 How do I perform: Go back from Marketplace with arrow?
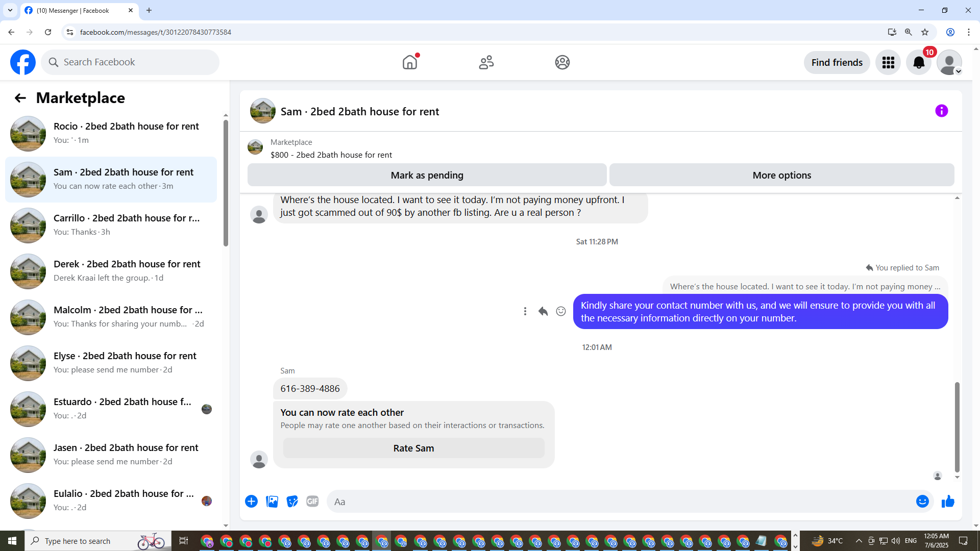[x=20, y=98]
